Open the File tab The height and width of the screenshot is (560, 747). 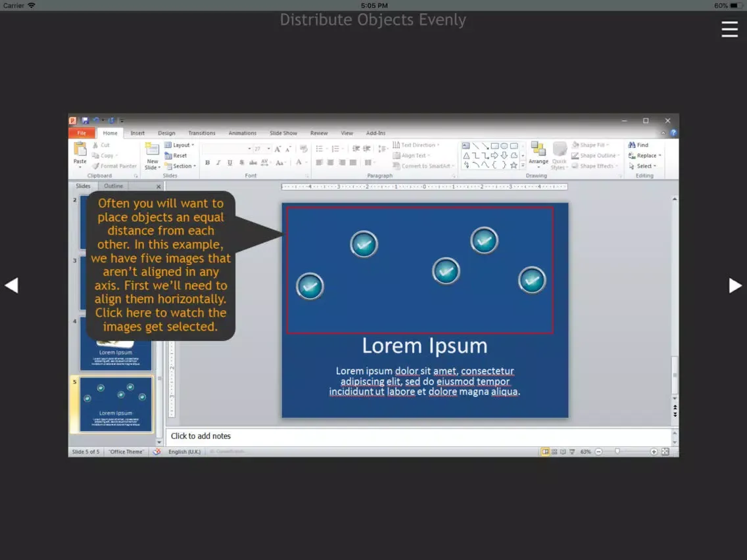82,133
